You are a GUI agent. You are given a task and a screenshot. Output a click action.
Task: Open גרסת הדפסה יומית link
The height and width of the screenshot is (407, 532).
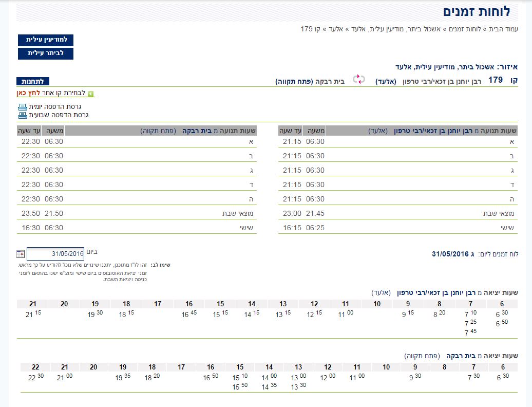point(55,107)
